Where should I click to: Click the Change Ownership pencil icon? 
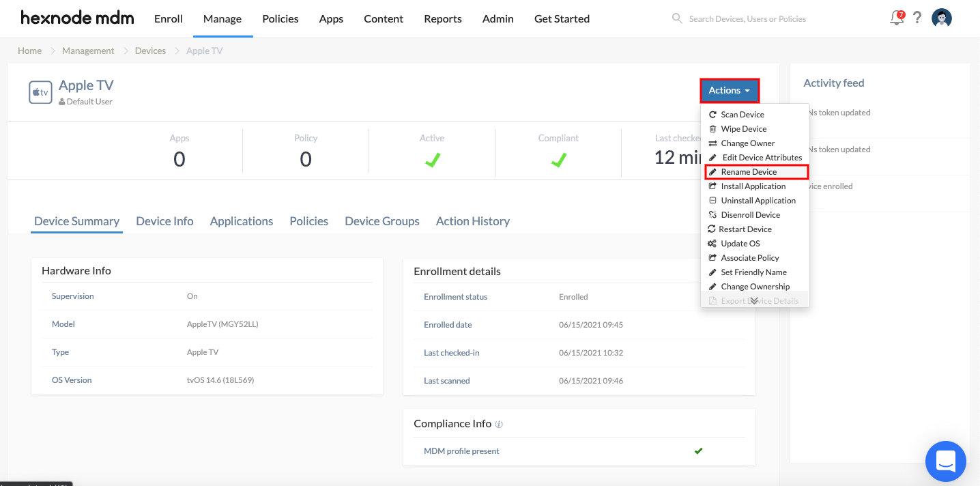(x=712, y=287)
